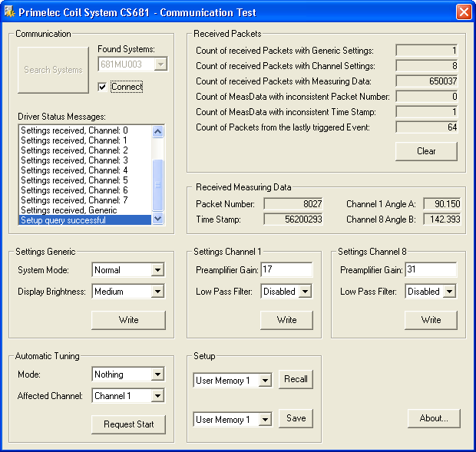Save setup to user memory
The width and height of the screenshot is (476, 452).
pyautogui.click(x=296, y=418)
